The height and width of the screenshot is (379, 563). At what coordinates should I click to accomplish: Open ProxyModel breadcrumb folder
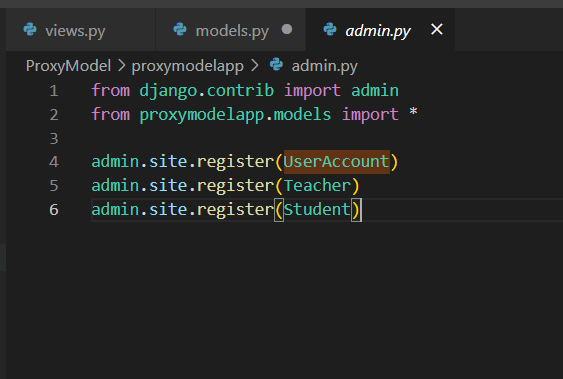[68, 66]
